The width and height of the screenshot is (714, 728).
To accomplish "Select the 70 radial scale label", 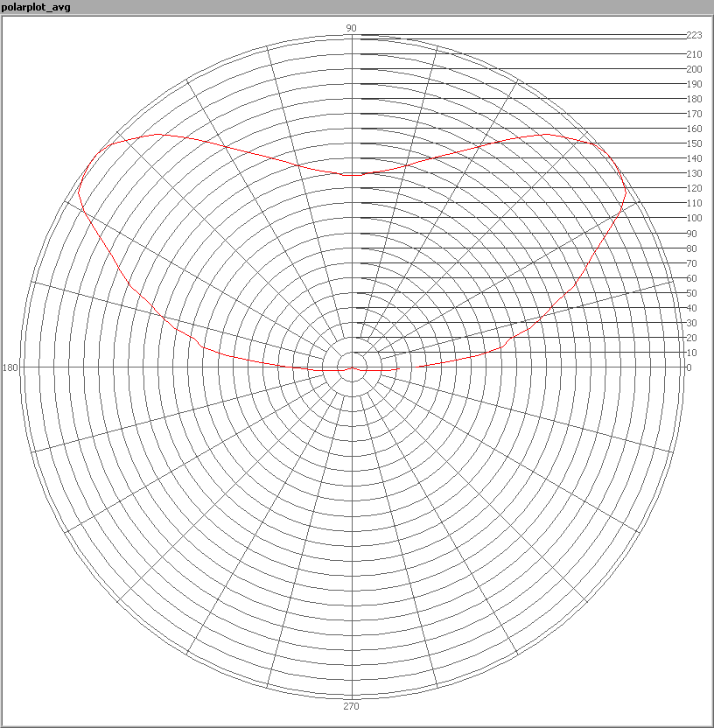I will click(691, 263).
